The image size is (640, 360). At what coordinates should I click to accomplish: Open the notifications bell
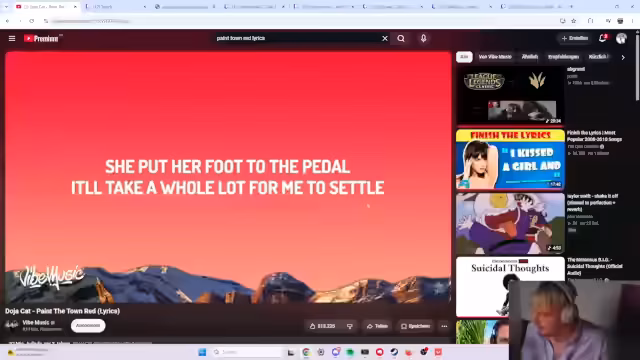602,38
